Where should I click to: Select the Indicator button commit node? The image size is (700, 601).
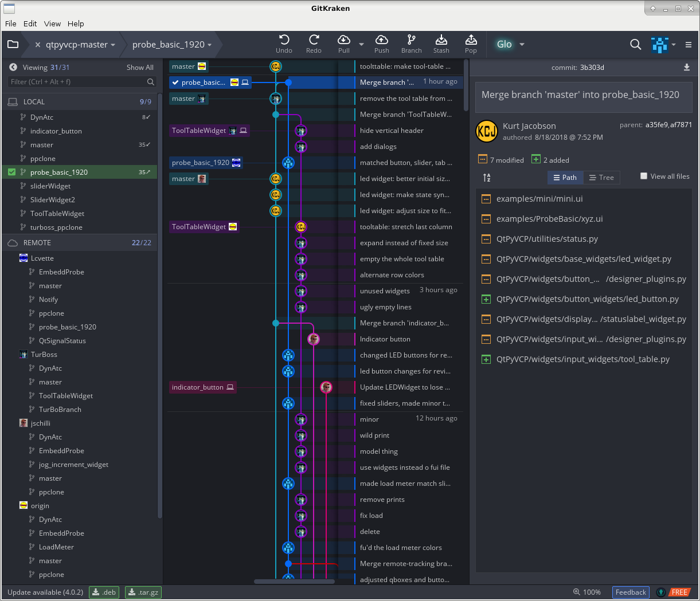point(314,339)
